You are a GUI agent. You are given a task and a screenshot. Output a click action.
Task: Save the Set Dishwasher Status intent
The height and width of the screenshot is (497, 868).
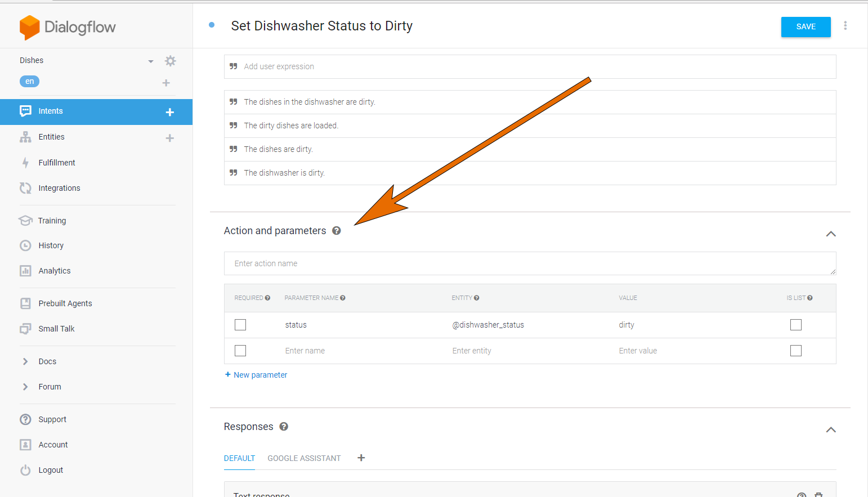click(806, 26)
